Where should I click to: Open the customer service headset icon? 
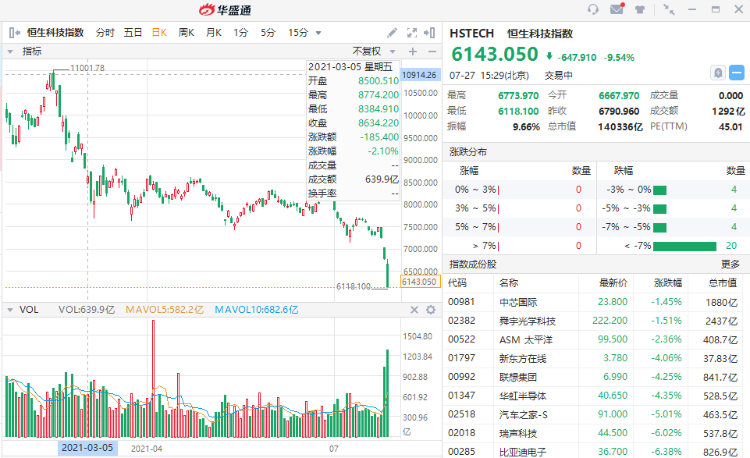593,9
